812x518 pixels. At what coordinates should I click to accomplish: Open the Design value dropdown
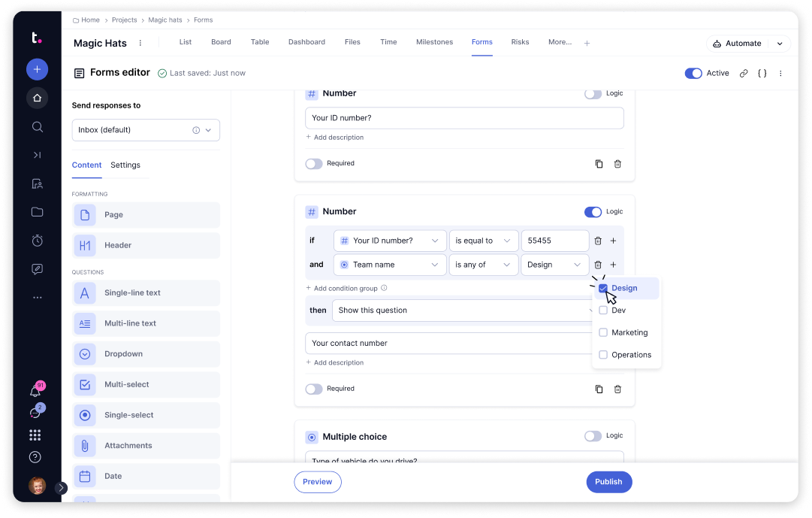tap(554, 265)
